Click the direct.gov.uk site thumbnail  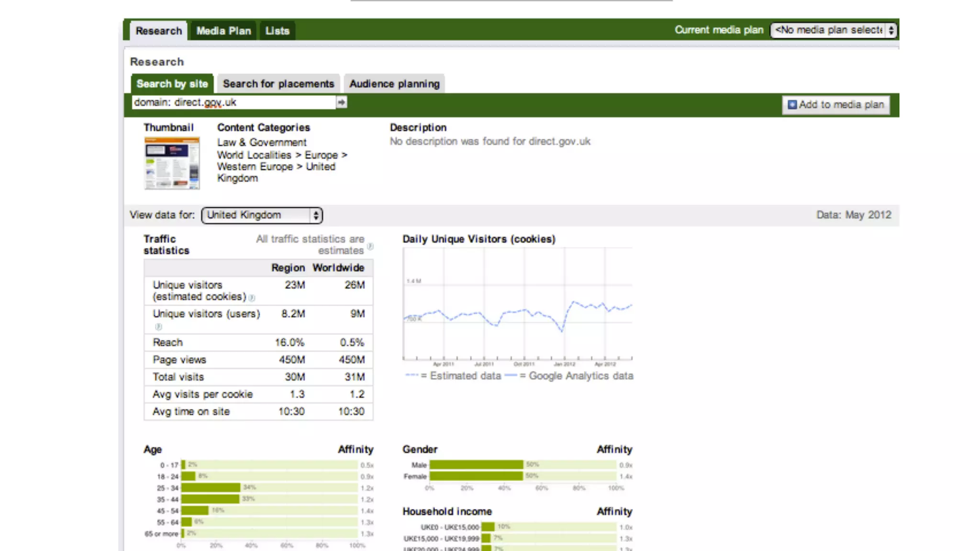tap(172, 163)
